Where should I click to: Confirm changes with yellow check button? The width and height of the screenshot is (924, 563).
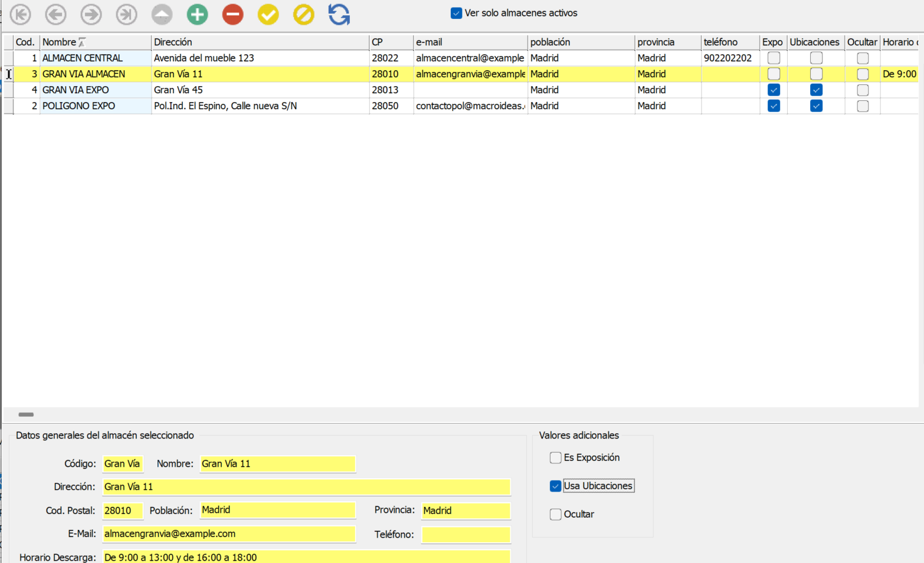(268, 14)
